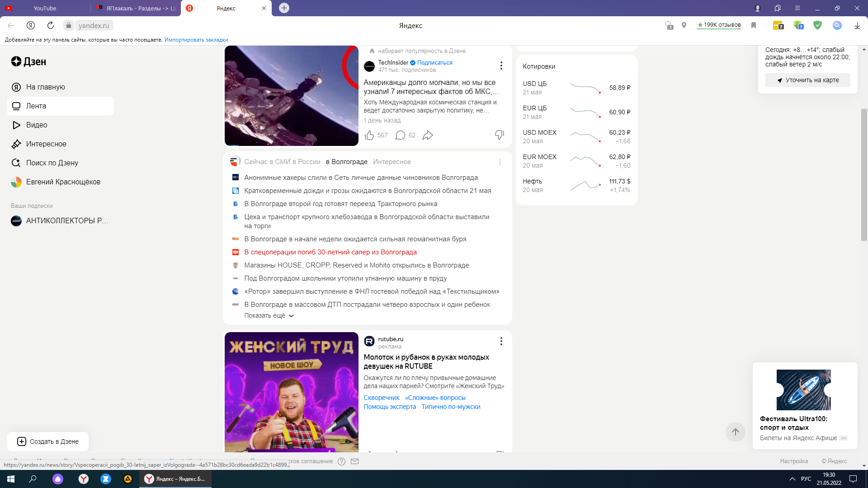Open news about hackers leaking officials' data
This screenshot has height=488, width=868.
361,178
